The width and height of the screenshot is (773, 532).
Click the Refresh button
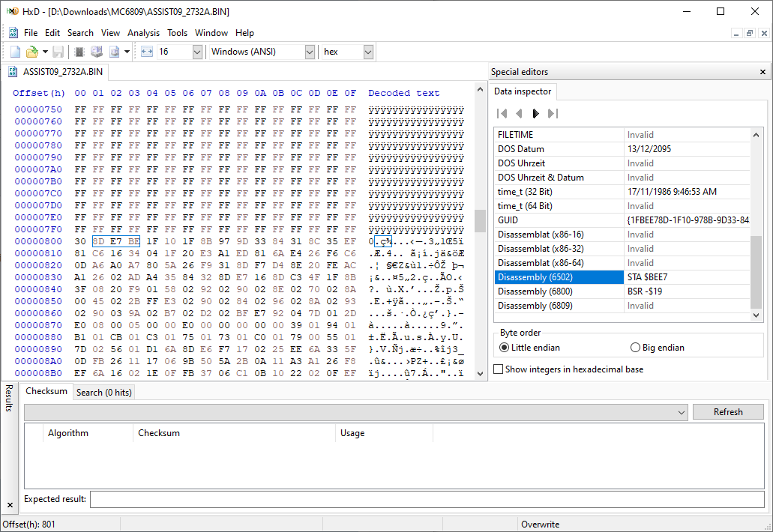coord(728,412)
